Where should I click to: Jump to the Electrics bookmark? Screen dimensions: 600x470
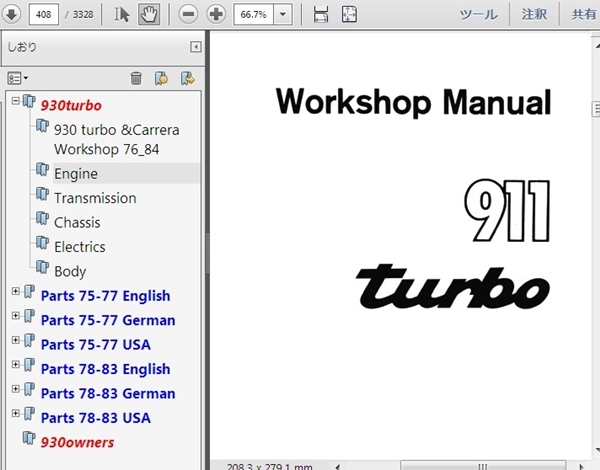coord(80,247)
